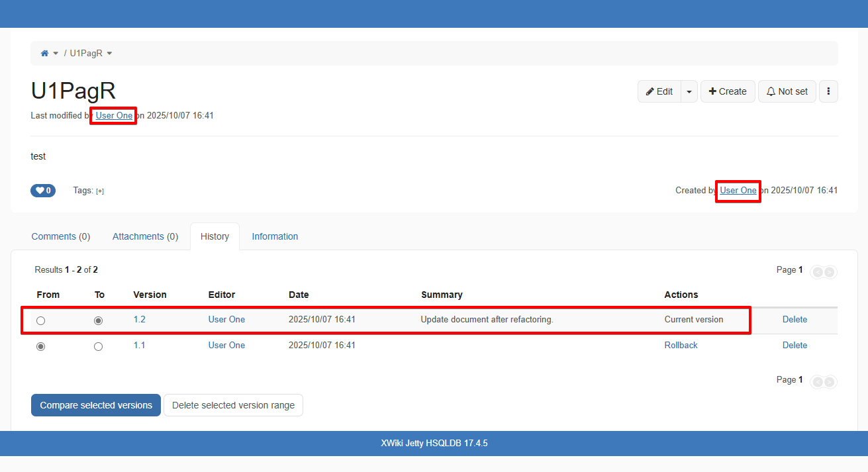Click the pencil Edit button
This screenshot has height=472, width=868.
click(659, 91)
